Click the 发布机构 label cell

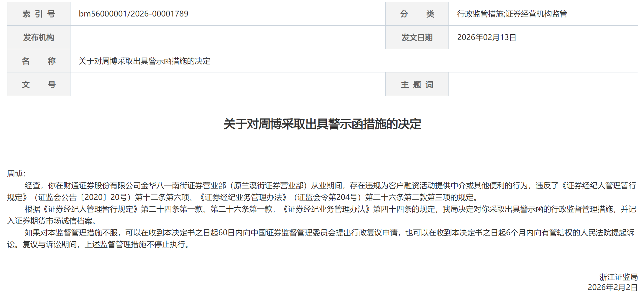[x=39, y=37]
